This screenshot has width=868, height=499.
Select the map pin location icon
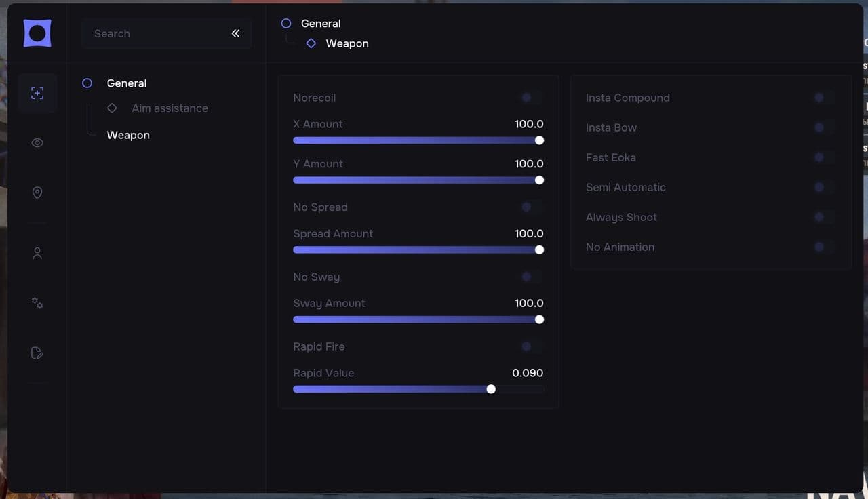click(37, 193)
